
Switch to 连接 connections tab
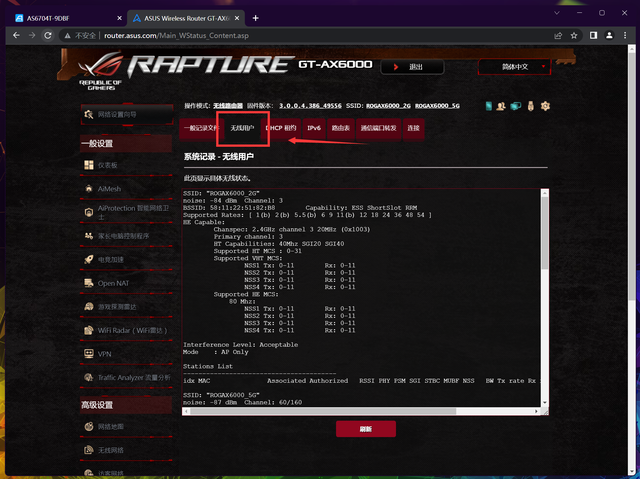pyautogui.click(x=413, y=128)
